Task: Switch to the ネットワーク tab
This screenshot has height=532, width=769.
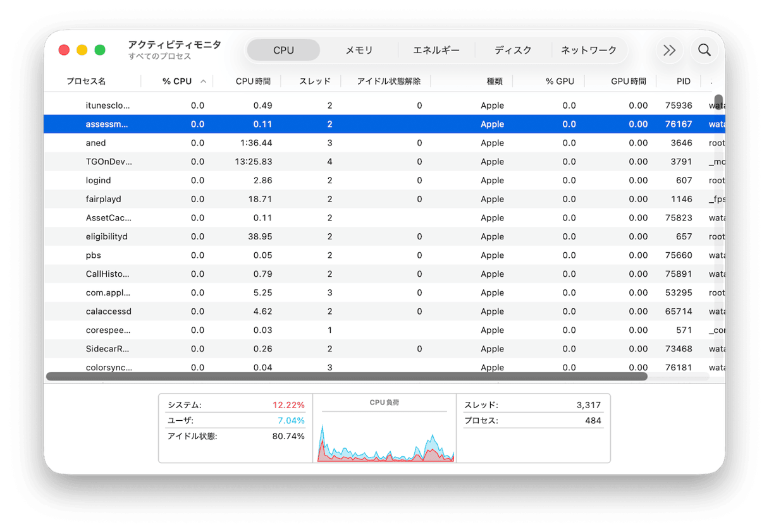Action: coord(589,50)
